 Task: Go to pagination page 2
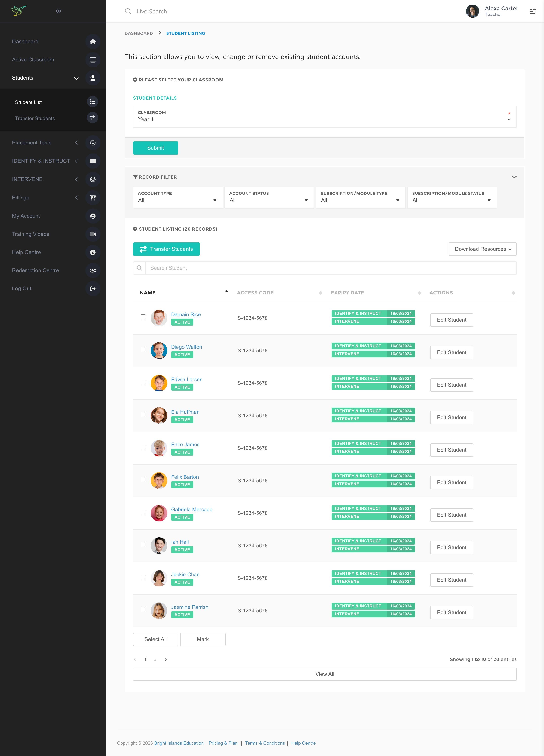[x=155, y=659]
